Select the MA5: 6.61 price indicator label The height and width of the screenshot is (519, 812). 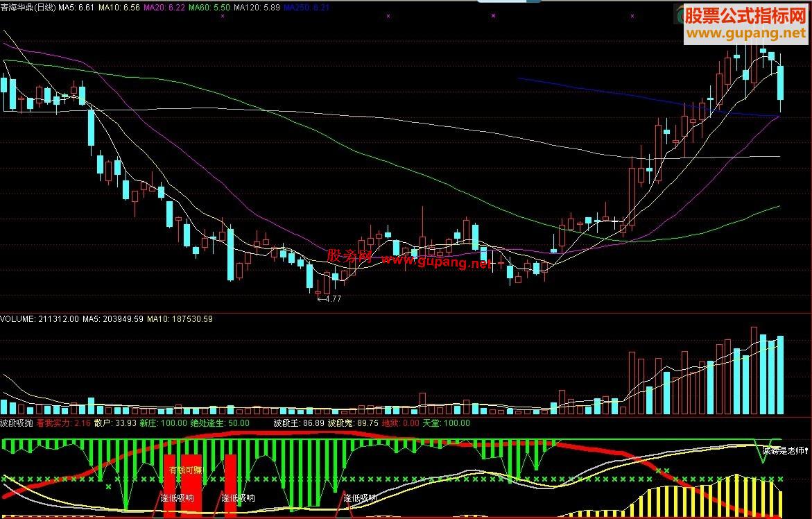(x=77, y=7)
